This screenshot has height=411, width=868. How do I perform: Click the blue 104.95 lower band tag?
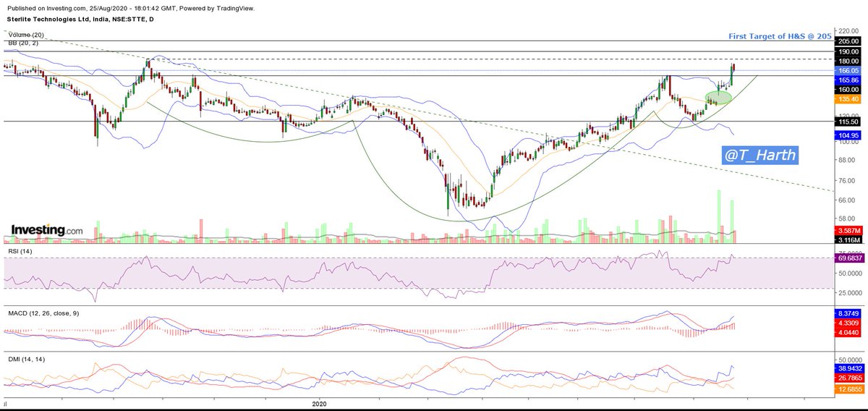848,135
